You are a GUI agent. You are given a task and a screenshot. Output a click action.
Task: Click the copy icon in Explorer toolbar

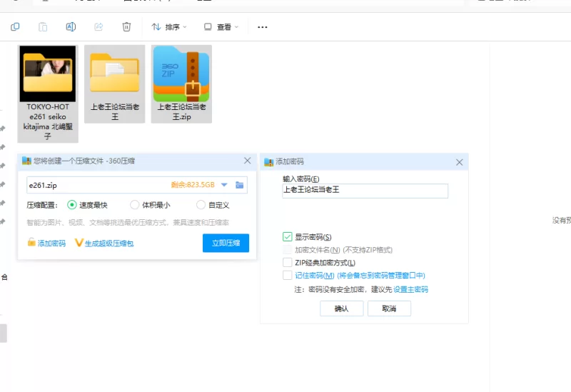click(x=15, y=27)
